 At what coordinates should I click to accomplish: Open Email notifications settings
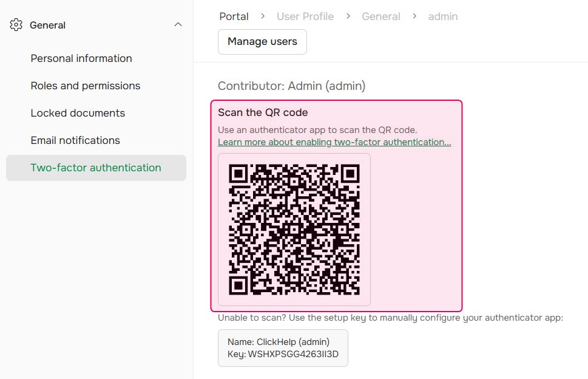[x=75, y=140]
